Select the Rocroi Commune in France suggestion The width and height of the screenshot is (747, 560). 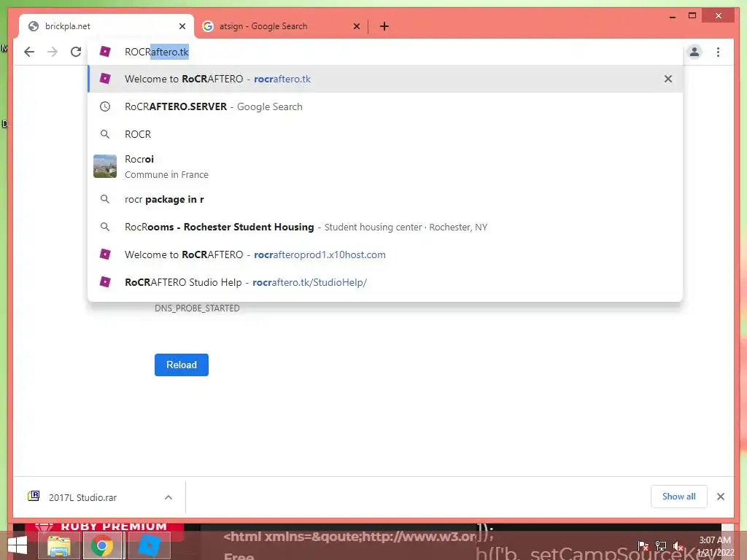pos(385,167)
